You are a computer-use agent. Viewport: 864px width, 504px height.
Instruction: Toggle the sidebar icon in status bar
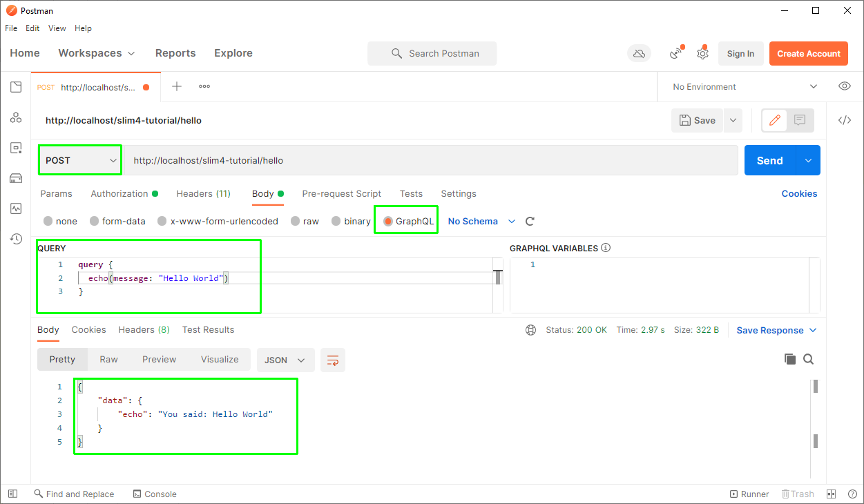[x=12, y=494]
